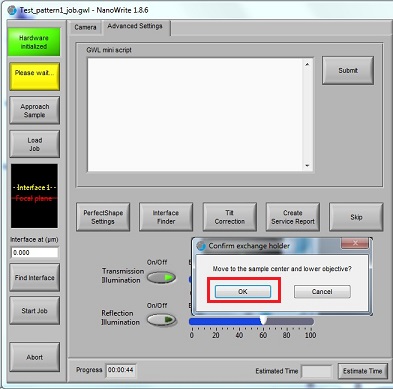The image size is (393, 389).
Task: Click the Find Interface button
Action: tap(35, 277)
